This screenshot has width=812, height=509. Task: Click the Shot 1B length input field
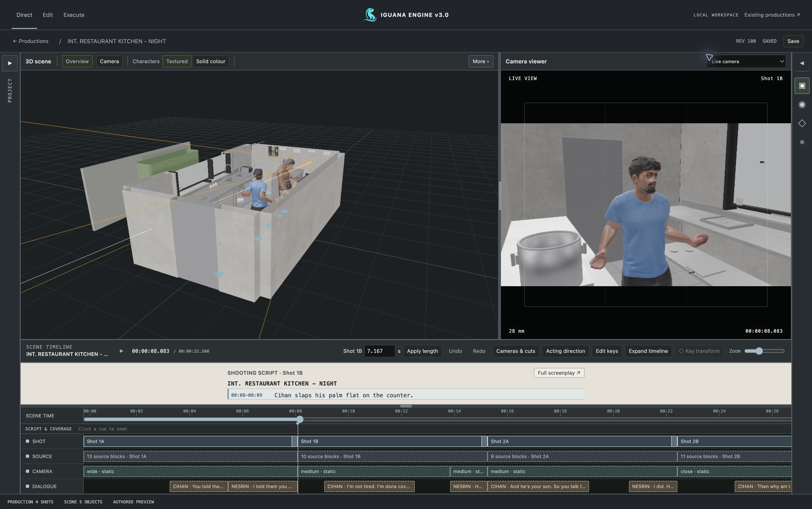[379, 351]
